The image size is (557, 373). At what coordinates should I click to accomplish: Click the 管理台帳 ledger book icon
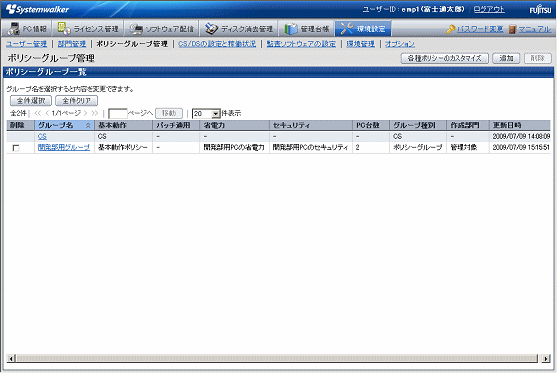pyautogui.click(x=291, y=29)
